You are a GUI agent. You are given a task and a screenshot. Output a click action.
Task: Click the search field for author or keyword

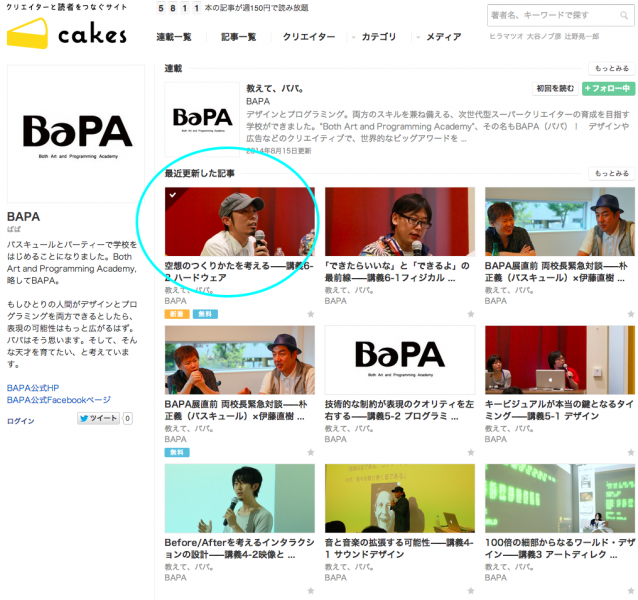click(560, 15)
